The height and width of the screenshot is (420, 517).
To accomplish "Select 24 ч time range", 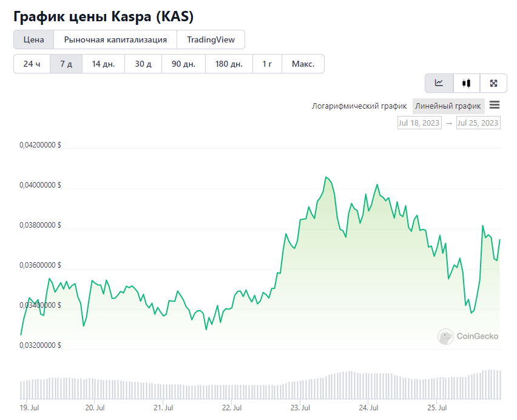I will [32, 64].
